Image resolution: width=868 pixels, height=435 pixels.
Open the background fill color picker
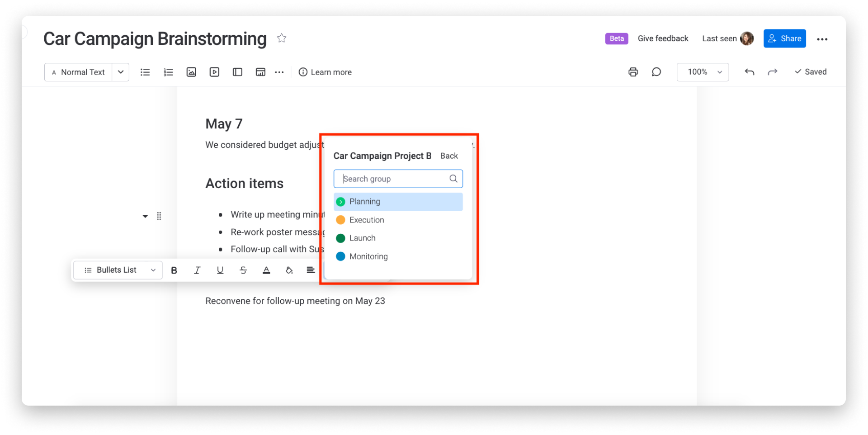click(x=289, y=270)
